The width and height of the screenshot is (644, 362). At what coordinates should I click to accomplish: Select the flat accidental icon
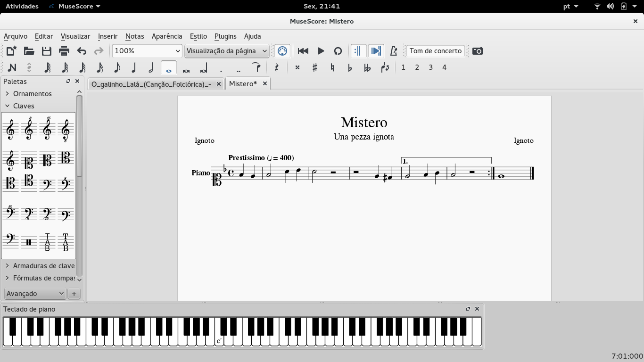point(349,67)
